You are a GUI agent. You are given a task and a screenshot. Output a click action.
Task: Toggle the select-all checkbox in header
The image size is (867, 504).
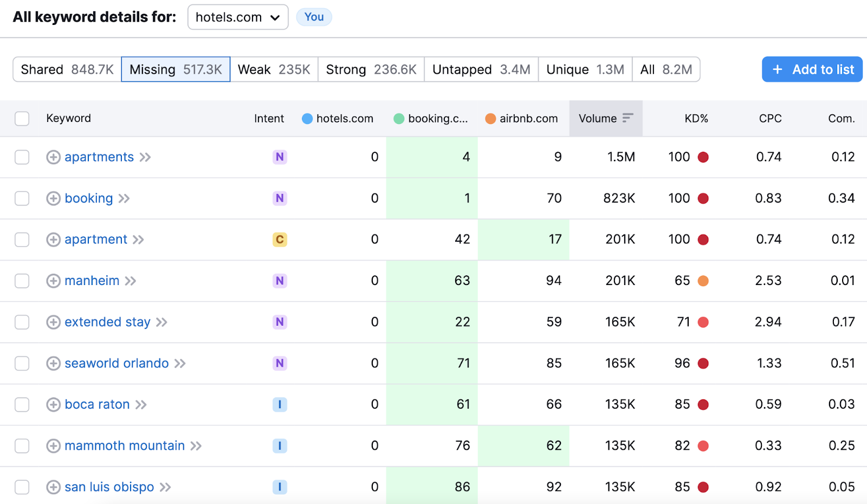tap(22, 118)
